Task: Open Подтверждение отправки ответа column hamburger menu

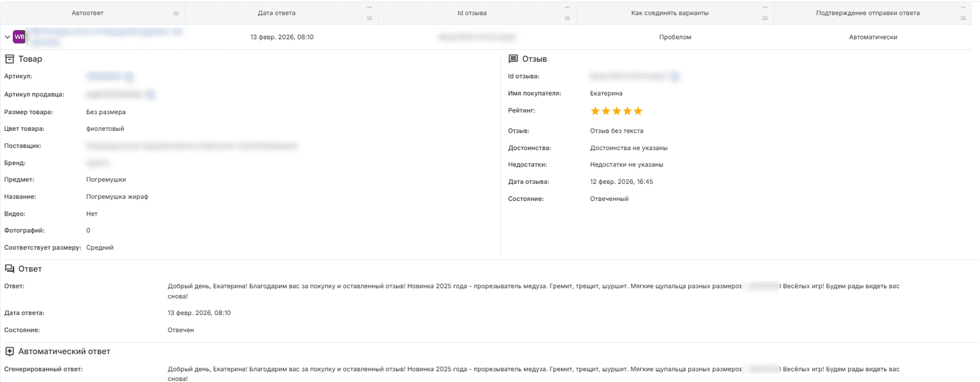Action: [963, 18]
